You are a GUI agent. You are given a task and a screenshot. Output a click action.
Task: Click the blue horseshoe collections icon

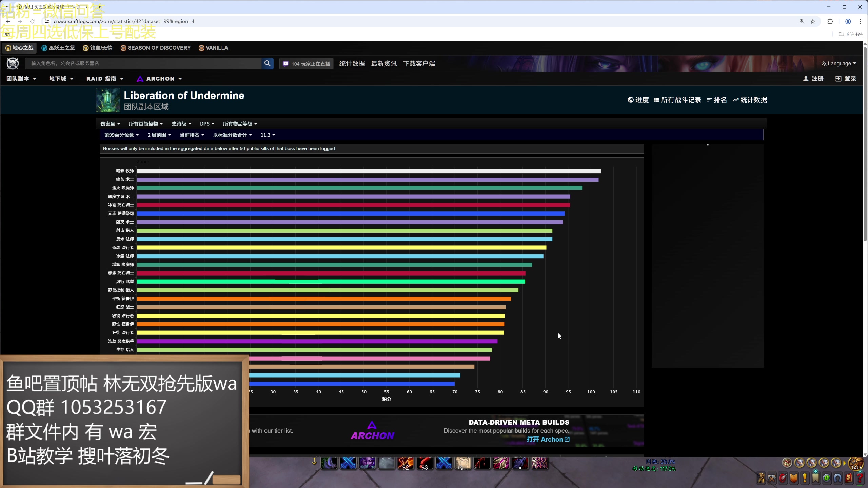837,478
